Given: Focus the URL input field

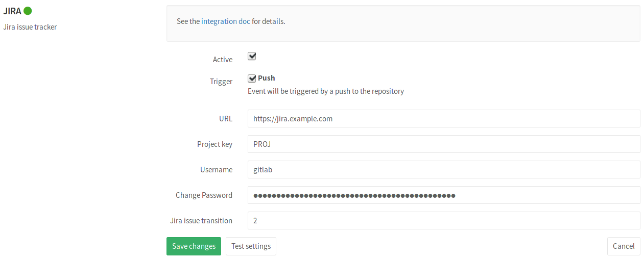Looking at the screenshot, I should (443, 118).
